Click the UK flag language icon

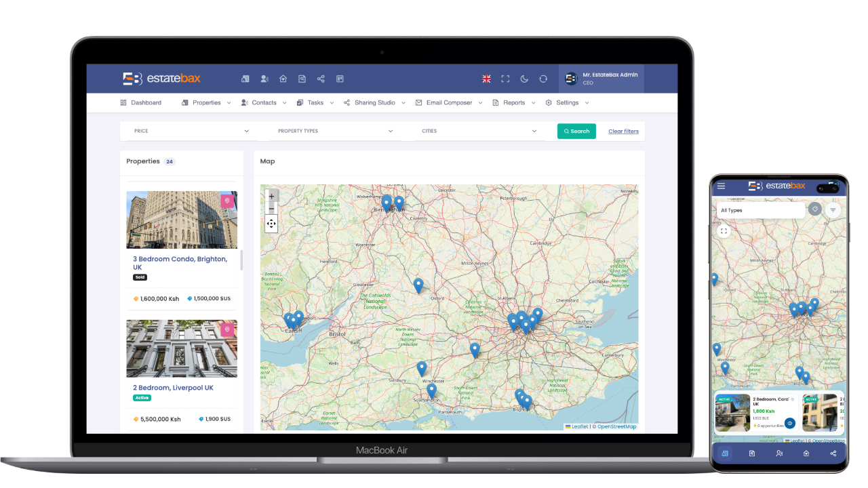486,79
